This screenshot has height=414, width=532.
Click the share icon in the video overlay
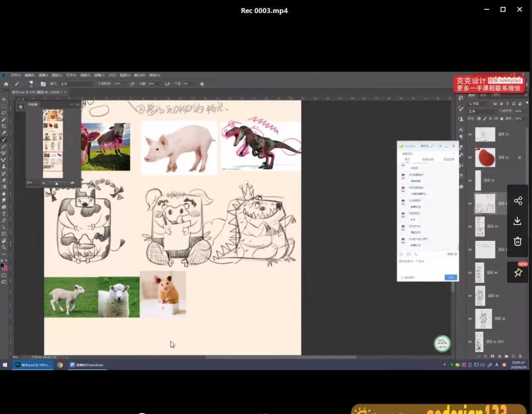[x=517, y=201]
